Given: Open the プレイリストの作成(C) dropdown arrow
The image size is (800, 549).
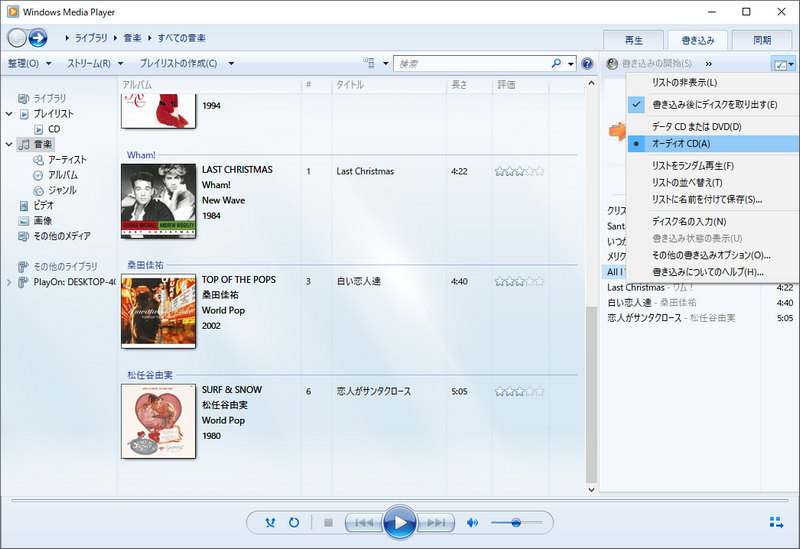Looking at the screenshot, I should pyautogui.click(x=231, y=64).
